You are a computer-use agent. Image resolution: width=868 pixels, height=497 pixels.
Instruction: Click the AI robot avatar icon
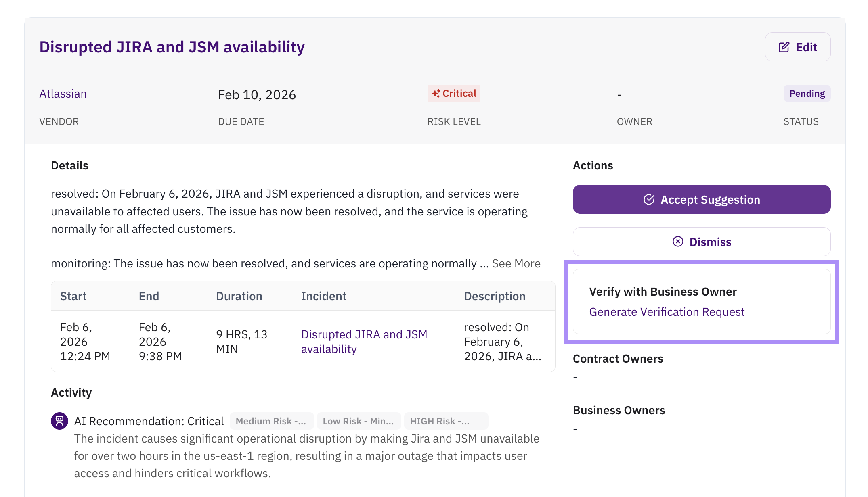click(59, 421)
